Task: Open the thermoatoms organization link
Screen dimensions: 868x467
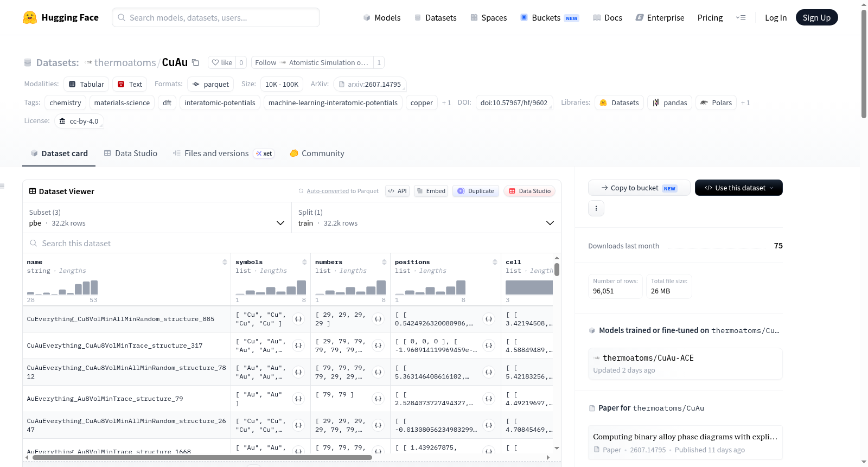Action: click(125, 62)
